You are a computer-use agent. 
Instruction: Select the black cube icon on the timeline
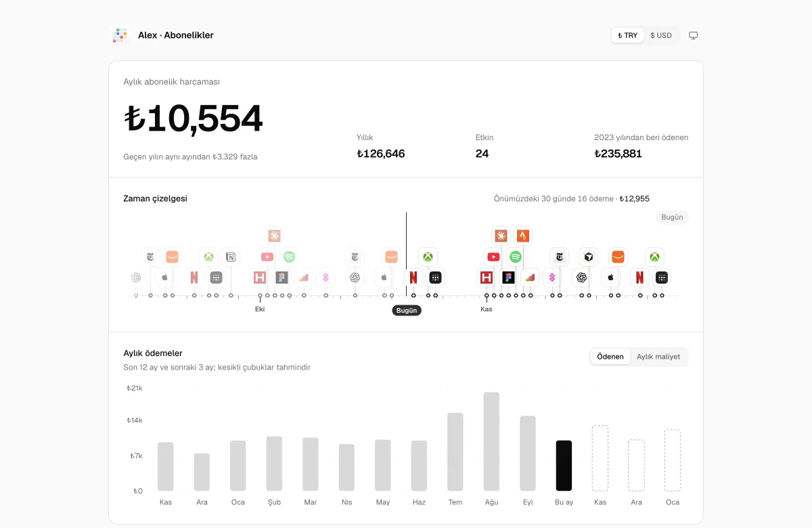[589, 257]
